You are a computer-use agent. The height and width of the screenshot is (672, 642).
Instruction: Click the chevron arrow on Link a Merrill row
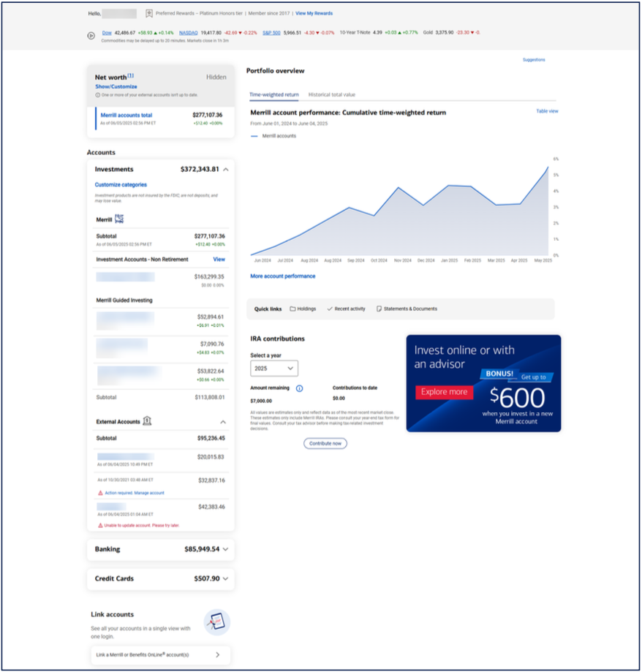(217, 655)
